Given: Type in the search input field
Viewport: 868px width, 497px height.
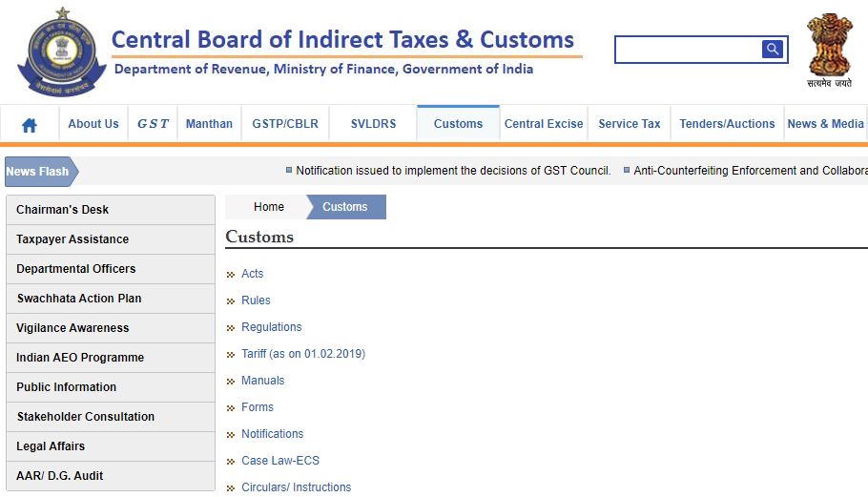Looking at the screenshot, I should click(x=688, y=50).
